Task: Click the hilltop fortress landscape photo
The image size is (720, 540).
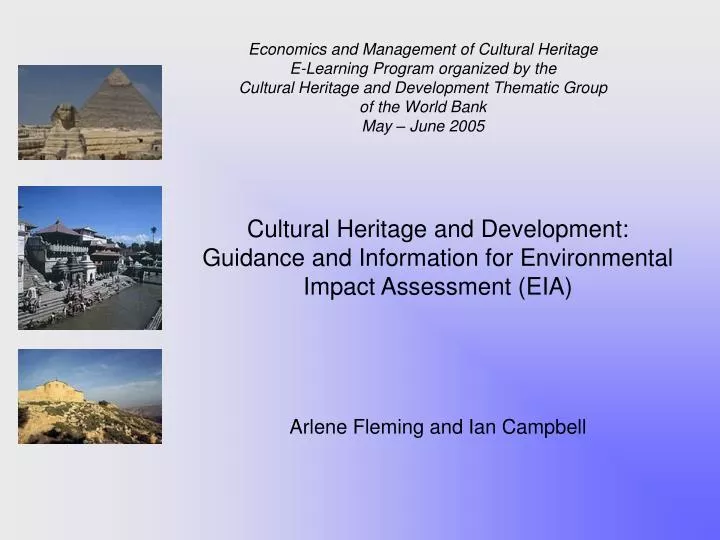Action: click(90, 396)
